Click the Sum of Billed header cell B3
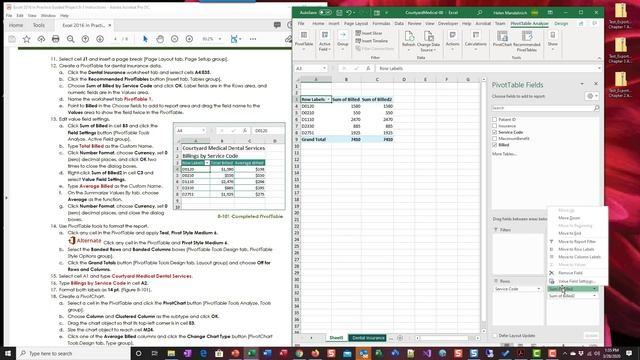The image size is (640, 360). pos(346,99)
